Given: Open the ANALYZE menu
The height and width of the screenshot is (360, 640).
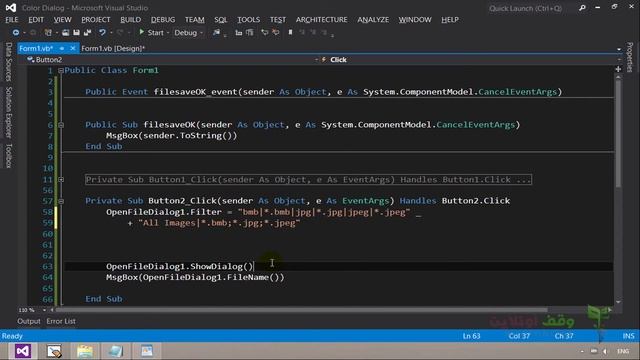Looking at the screenshot, I should [373, 20].
